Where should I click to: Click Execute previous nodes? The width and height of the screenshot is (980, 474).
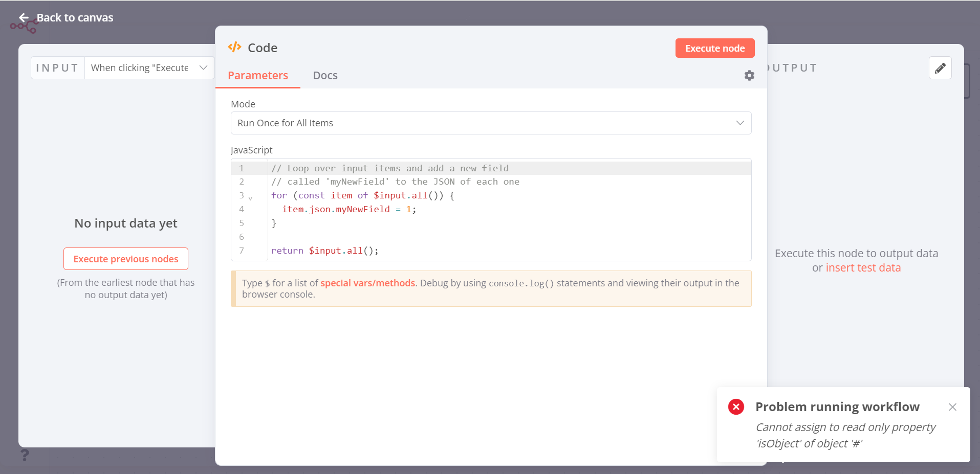125,259
